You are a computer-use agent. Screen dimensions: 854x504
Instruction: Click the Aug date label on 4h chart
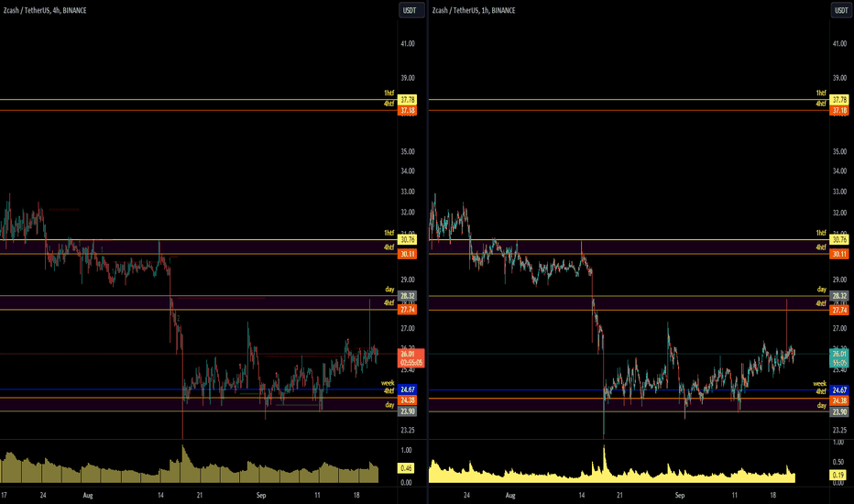coord(88,495)
